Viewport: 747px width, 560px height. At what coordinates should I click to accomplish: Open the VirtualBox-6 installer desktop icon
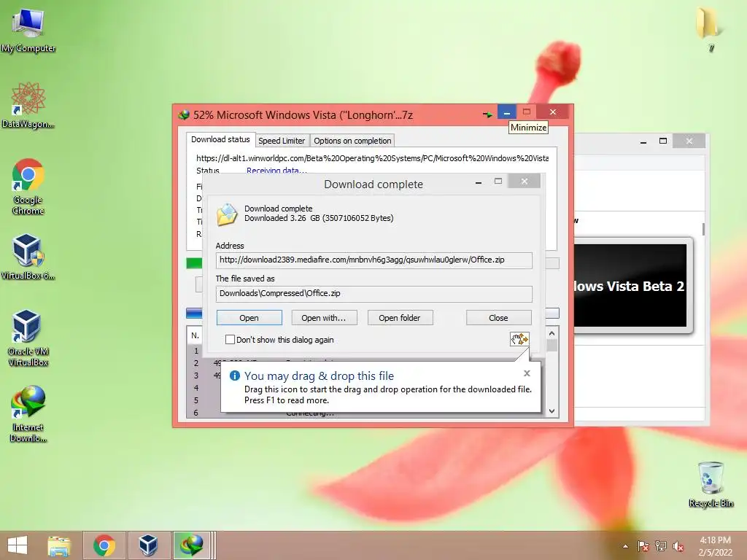click(28, 256)
